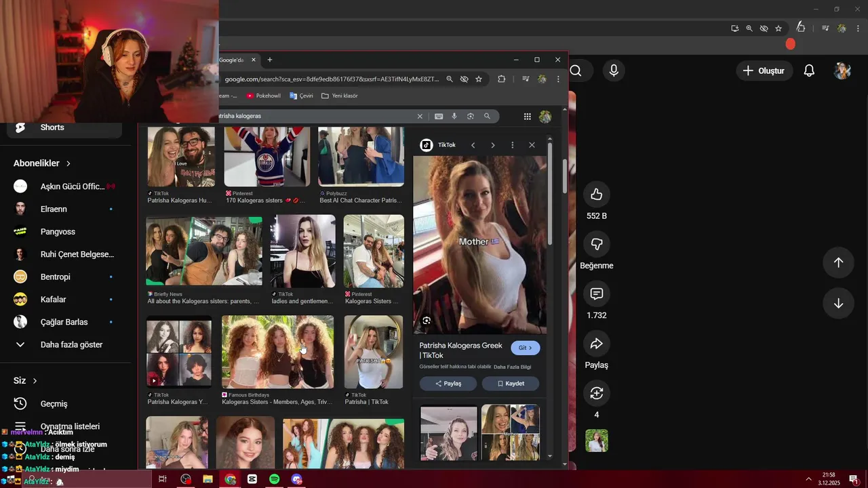Expand the Siz section
Image resolution: width=868 pixels, height=488 pixels.
point(25,381)
